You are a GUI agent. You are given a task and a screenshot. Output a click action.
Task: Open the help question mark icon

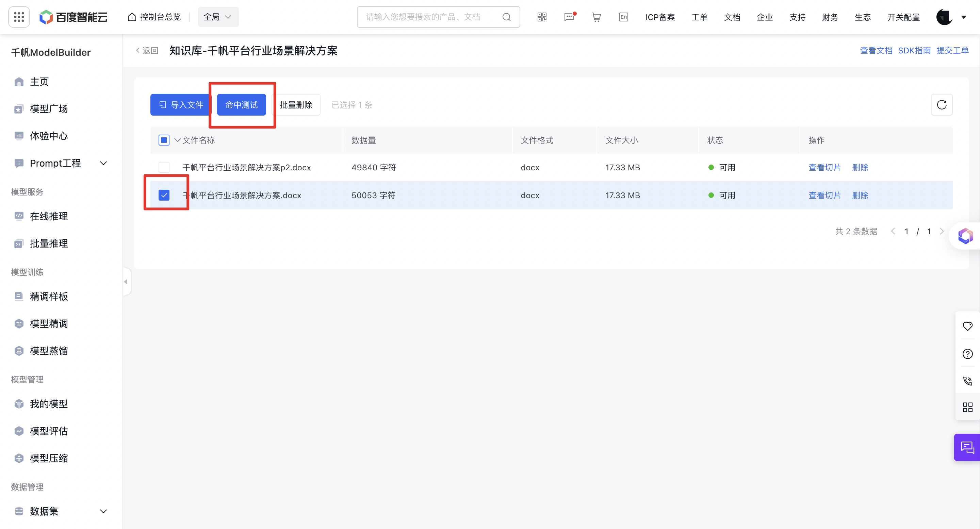click(x=967, y=354)
